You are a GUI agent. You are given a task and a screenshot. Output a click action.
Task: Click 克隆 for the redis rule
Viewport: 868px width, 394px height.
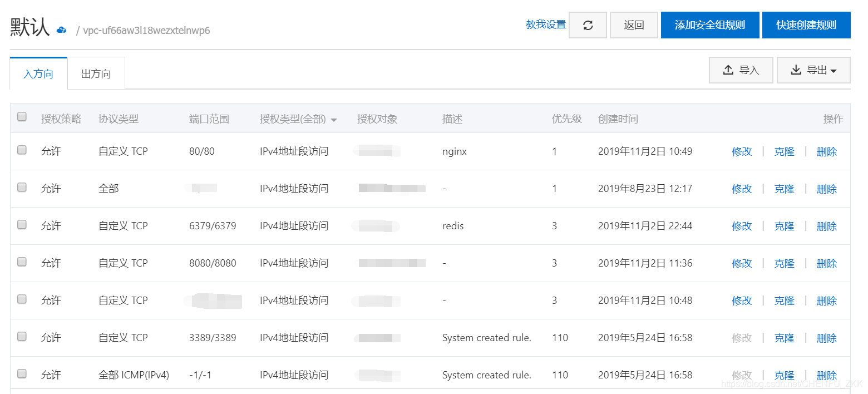point(784,226)
